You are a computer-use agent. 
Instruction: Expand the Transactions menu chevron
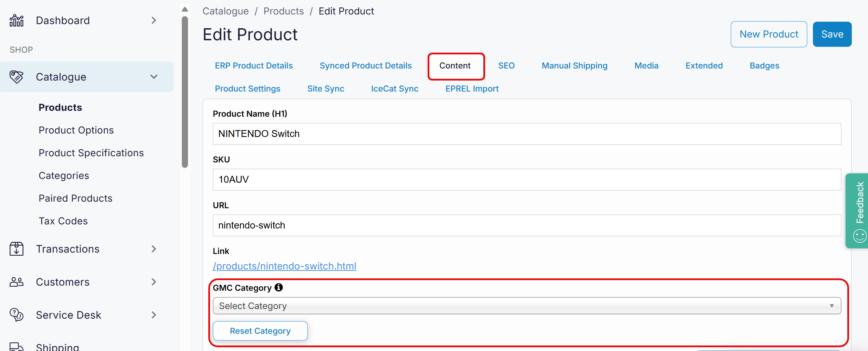[x=154, y=249]
